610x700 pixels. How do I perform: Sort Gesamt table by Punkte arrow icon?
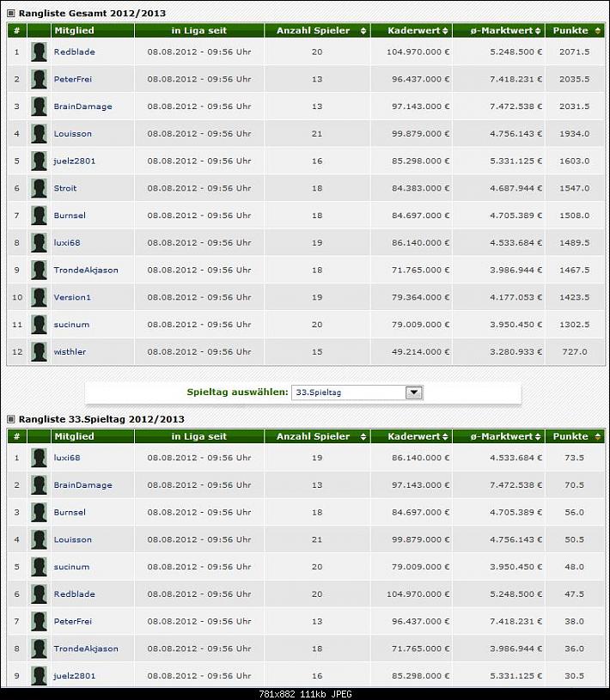click(596, 31)
